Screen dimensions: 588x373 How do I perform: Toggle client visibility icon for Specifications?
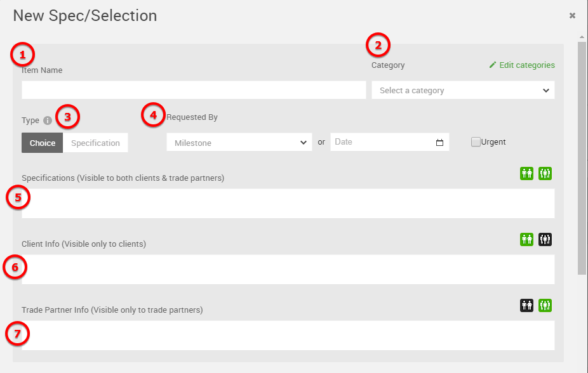point(526,173)
